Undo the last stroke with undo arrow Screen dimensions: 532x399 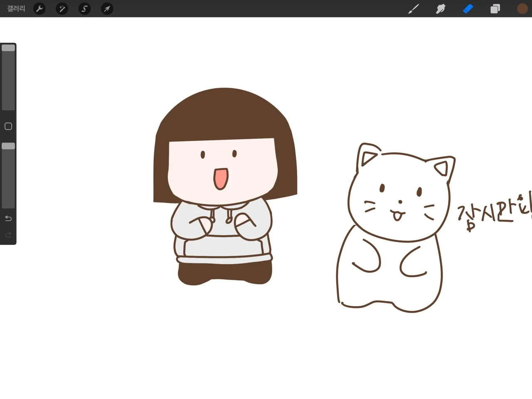(8, 218)
